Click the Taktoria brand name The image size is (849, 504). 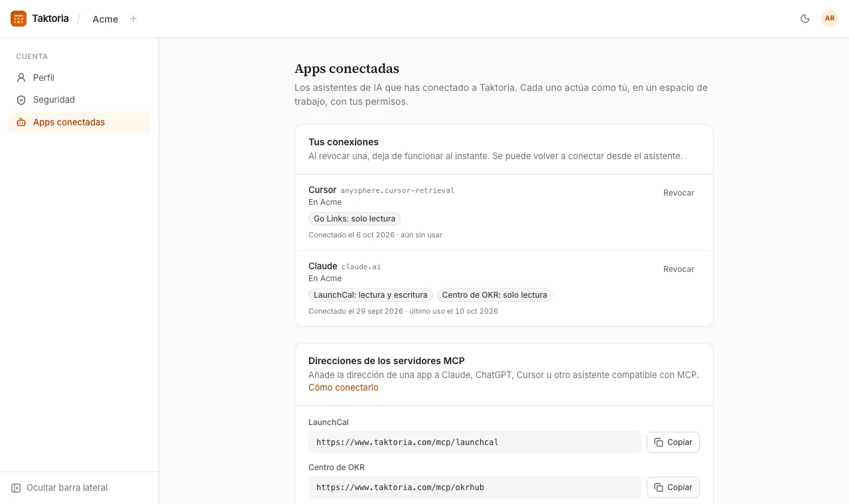pos(50,19)
